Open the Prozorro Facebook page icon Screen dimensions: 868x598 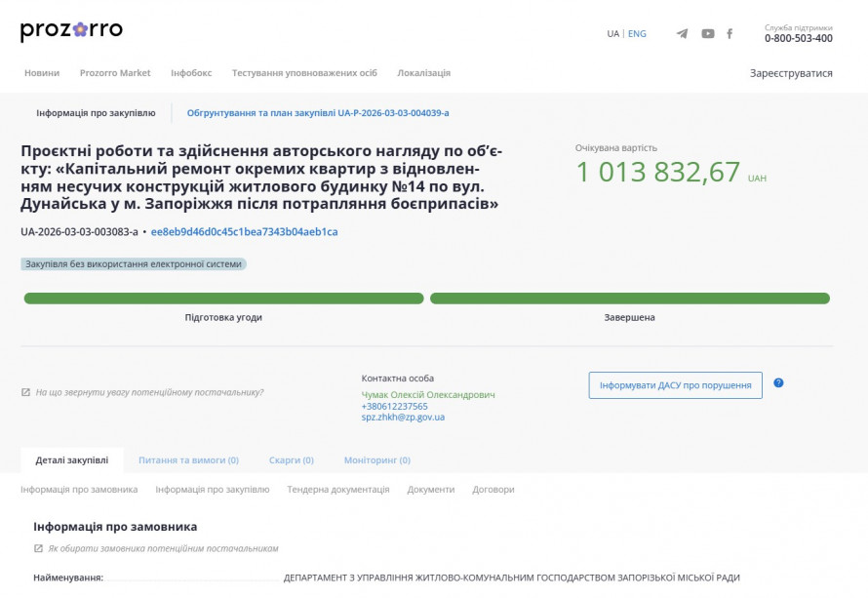[x=729, y=32]
